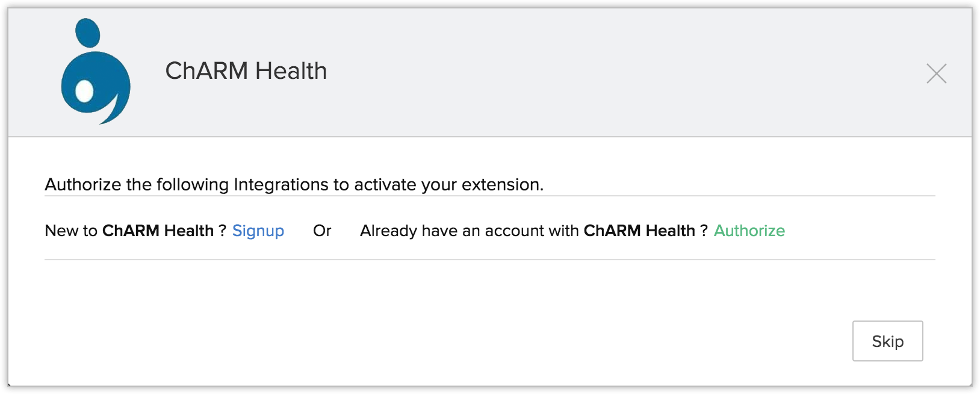
Task: Click the Signup link
Action: [x=258, y=231]
